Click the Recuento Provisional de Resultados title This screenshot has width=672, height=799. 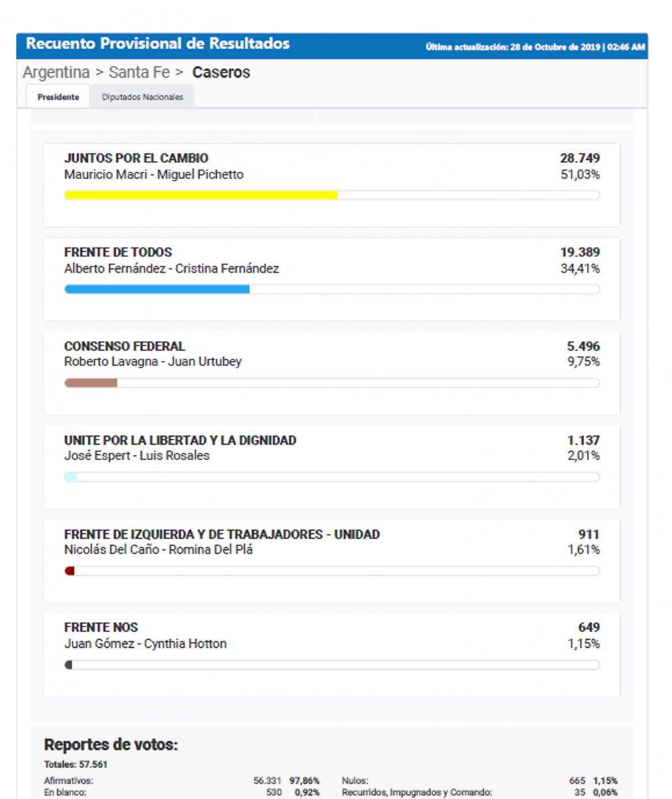point(158,44)
